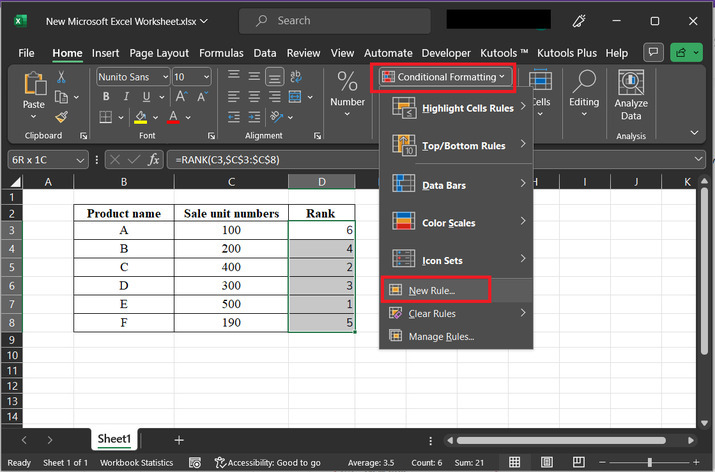This screenshot has width=715, height=472.
Task: Open the font name dropdown Nunito Sans
Action: point(131,76)
